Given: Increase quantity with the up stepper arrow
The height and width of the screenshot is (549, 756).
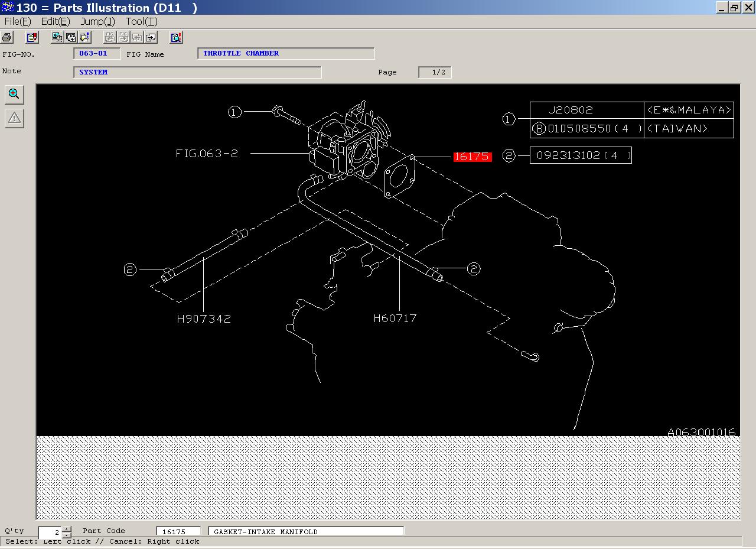Looking at the screenshot, I should [x=66, y=529].
